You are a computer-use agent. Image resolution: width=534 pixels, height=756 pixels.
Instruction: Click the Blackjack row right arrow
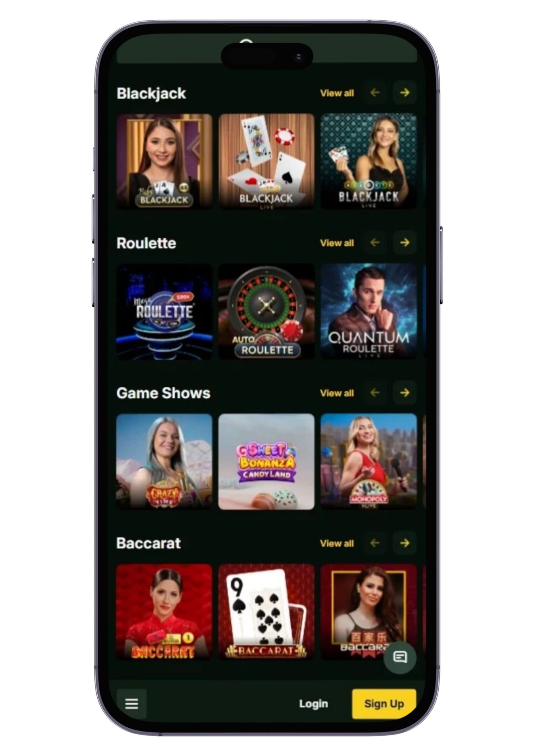pyautogui.click(x=405, y=92)
